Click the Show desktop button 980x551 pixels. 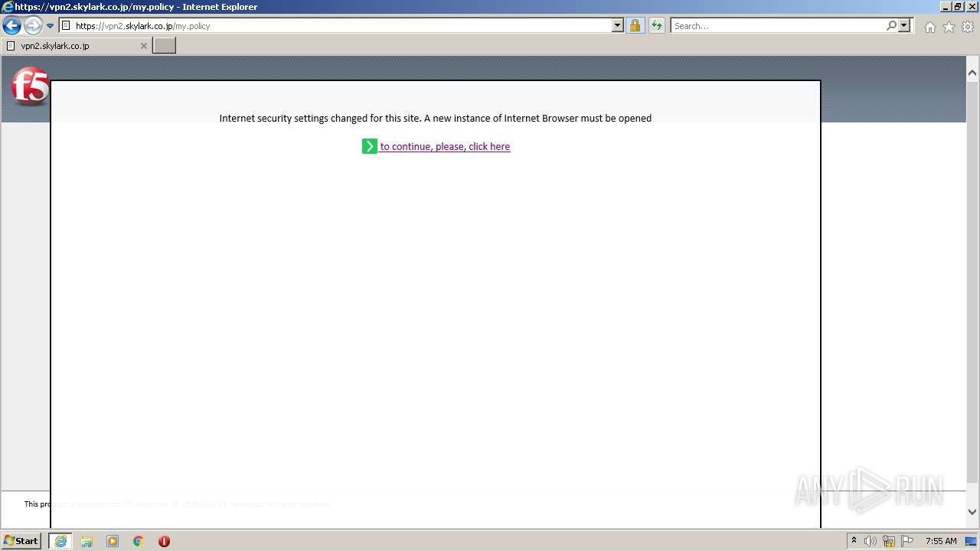tap(972, 541)
